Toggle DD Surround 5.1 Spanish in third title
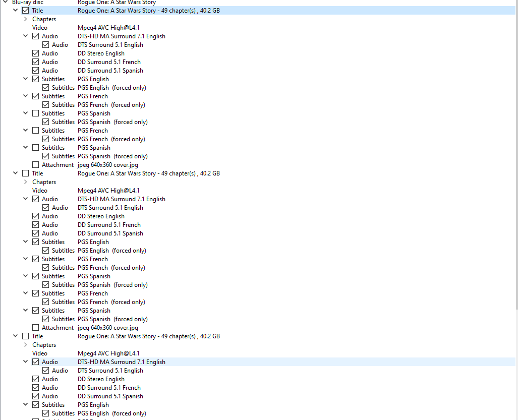The width and height of the screenshot is (518, 420). point(36,396)
